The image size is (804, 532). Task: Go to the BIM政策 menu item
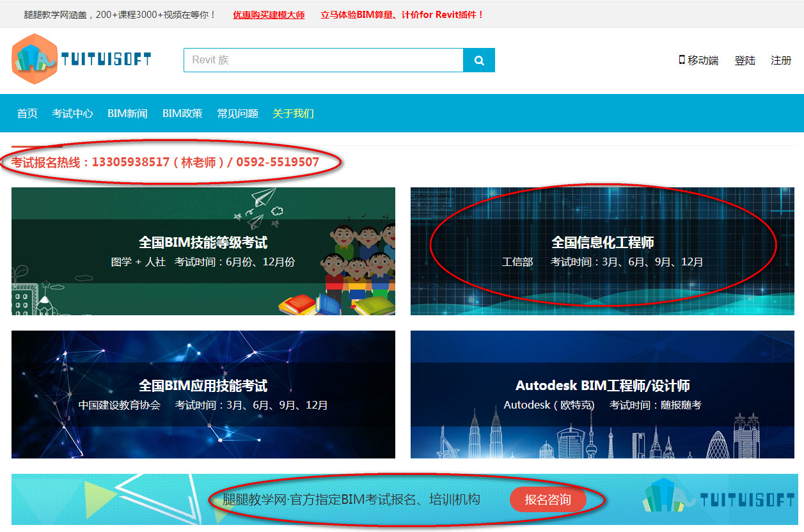point(182,114)
